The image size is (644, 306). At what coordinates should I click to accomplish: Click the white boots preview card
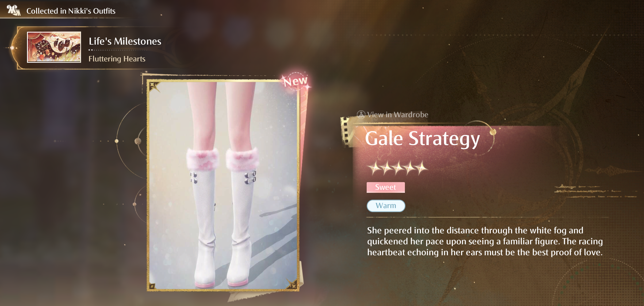[223, 185]
